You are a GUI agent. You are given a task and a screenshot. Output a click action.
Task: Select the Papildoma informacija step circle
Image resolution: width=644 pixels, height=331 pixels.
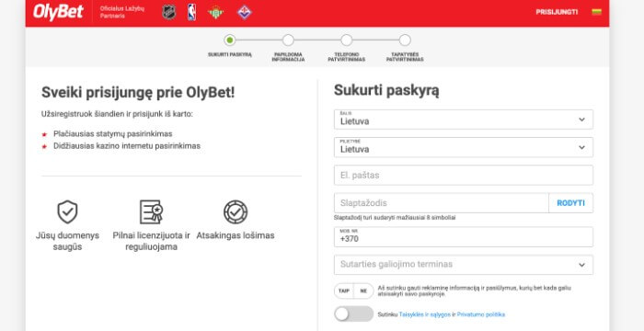288,40
